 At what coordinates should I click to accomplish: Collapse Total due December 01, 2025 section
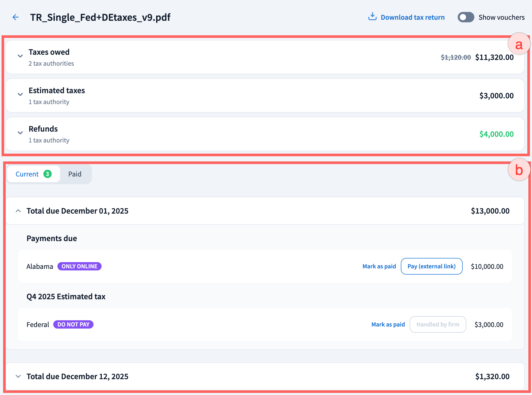[x=18, y=211]
